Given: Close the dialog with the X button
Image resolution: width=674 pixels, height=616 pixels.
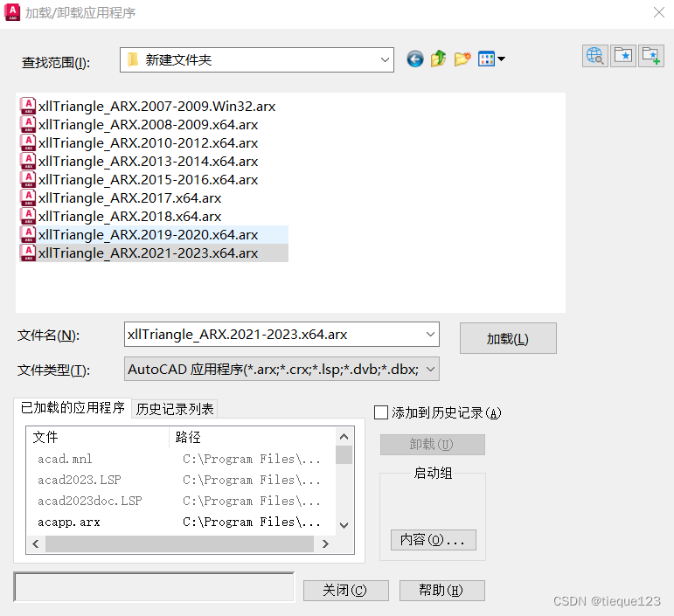Looking at the screenshot, I should pyautogui.click(x=659, y=12).
